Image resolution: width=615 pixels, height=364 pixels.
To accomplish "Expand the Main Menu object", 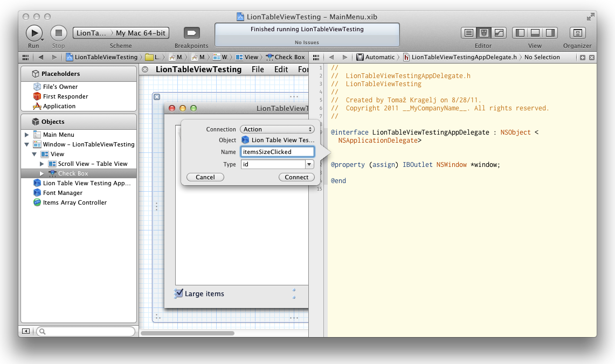I will point(26,135).
